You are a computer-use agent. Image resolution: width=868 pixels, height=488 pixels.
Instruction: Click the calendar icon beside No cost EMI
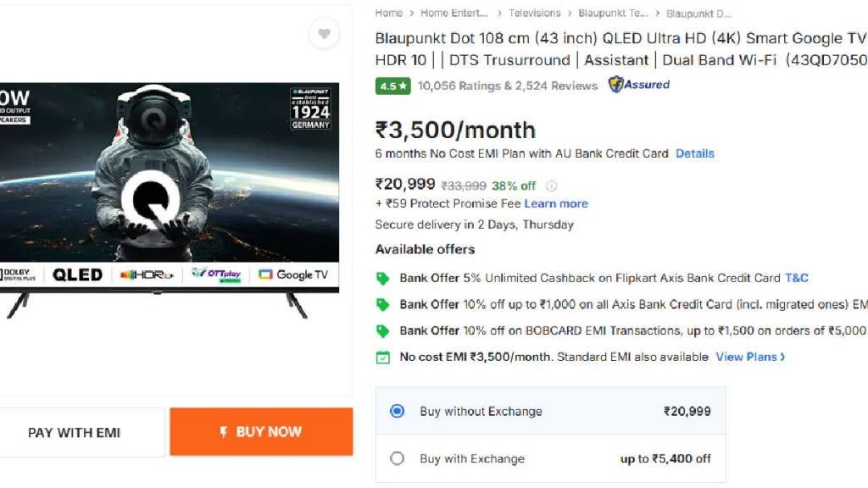pos(383,357)
